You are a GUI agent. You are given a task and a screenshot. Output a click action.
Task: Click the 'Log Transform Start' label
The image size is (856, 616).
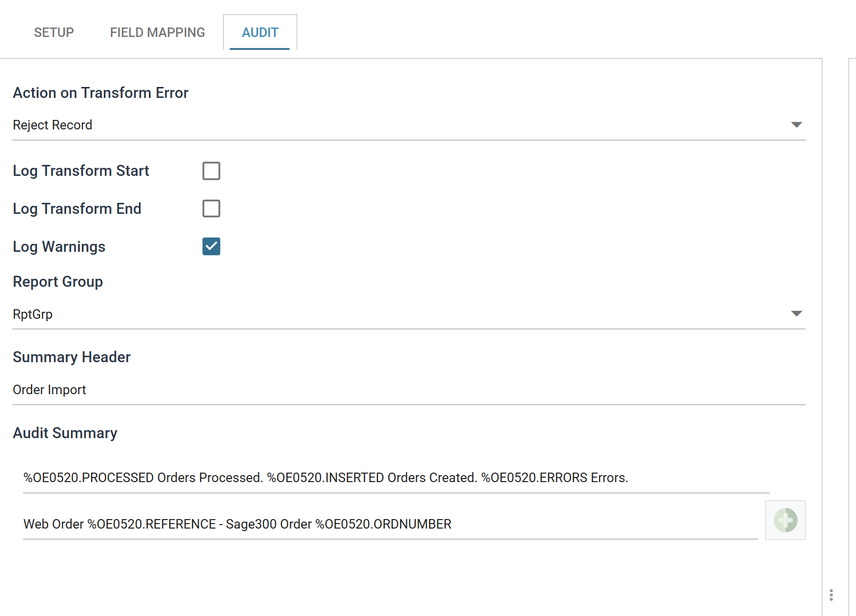[81, 171]
